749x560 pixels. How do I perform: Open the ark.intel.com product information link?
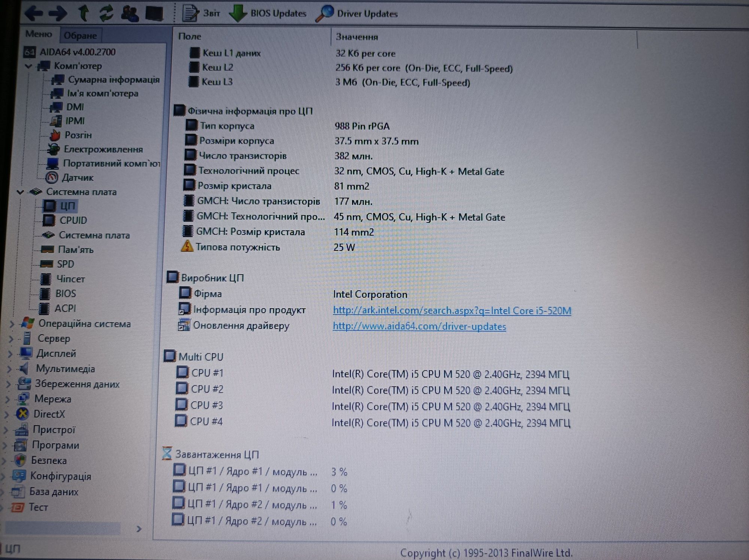[x=452, y=311]
